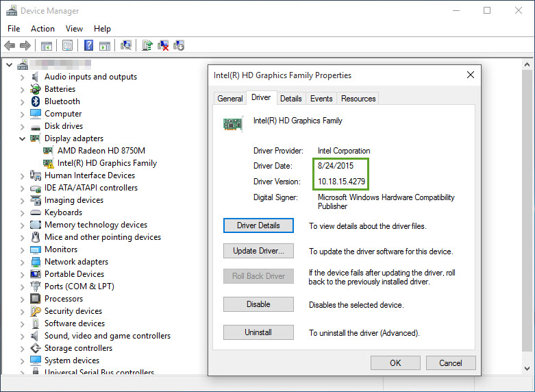Click the Security devices key icon

pos(36,311)
